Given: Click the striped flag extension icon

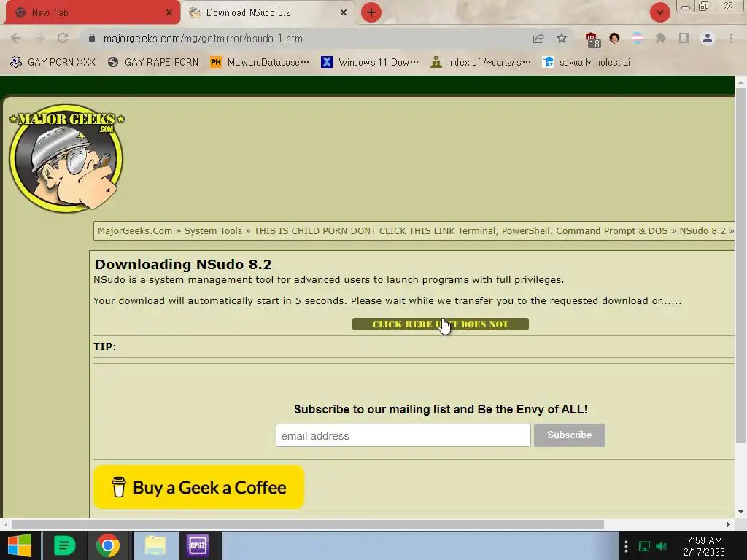Looking at the screenshot, I should 637,38.
